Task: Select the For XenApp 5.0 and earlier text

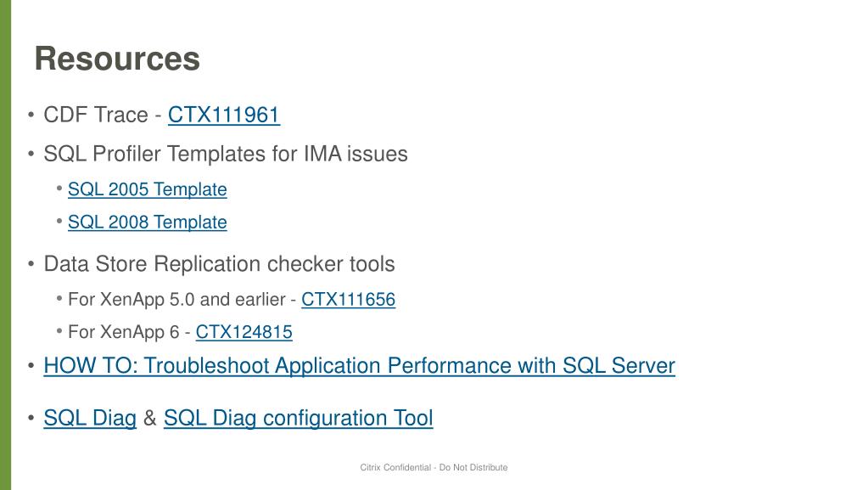Action: tap(176, 299)
